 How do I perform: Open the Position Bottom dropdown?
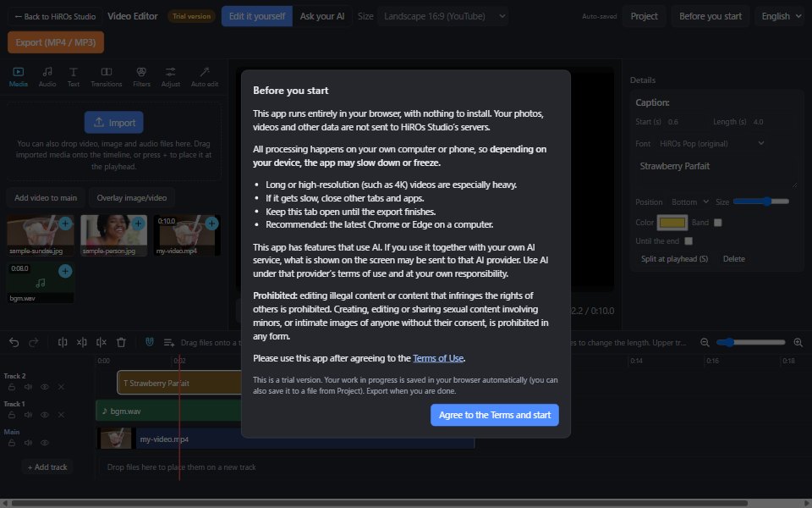click(x=690, y=202)
